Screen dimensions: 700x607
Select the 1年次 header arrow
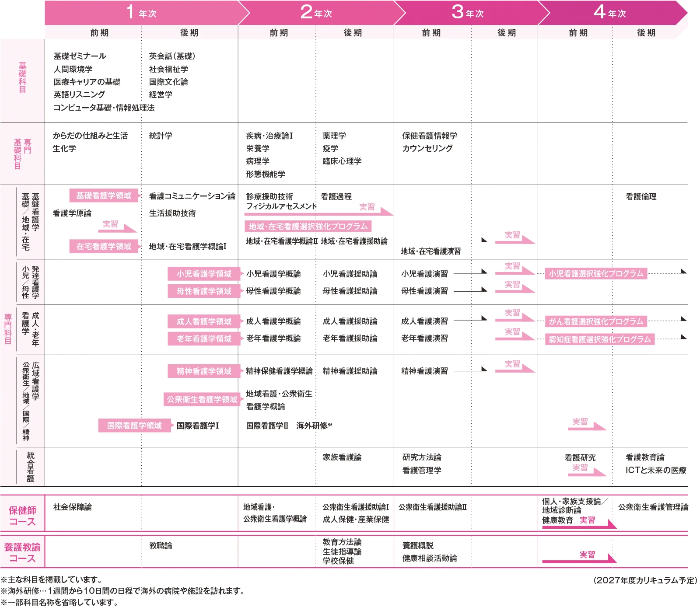(x=142, y=13)
